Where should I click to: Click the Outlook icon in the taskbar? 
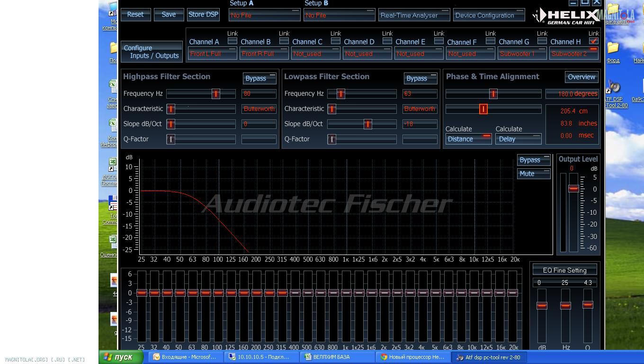point(157,357)
